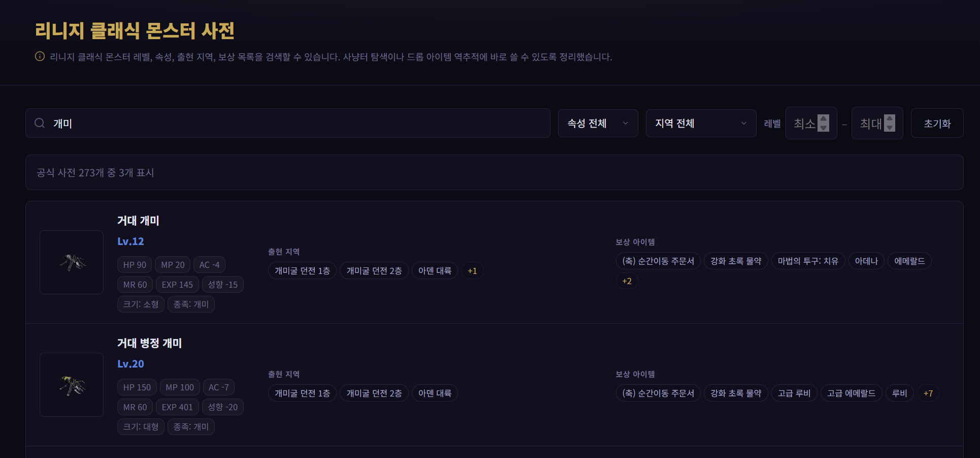The width and height of the screenshot is (980, 458).
Task: Click the 루비 reward tag
Action: (900, 393)
